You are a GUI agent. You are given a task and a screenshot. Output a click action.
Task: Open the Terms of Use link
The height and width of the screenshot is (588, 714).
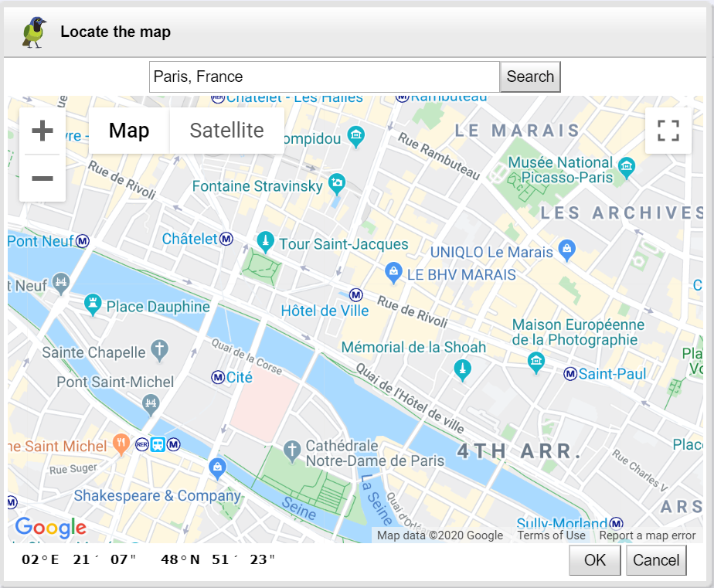pos(552,535)
